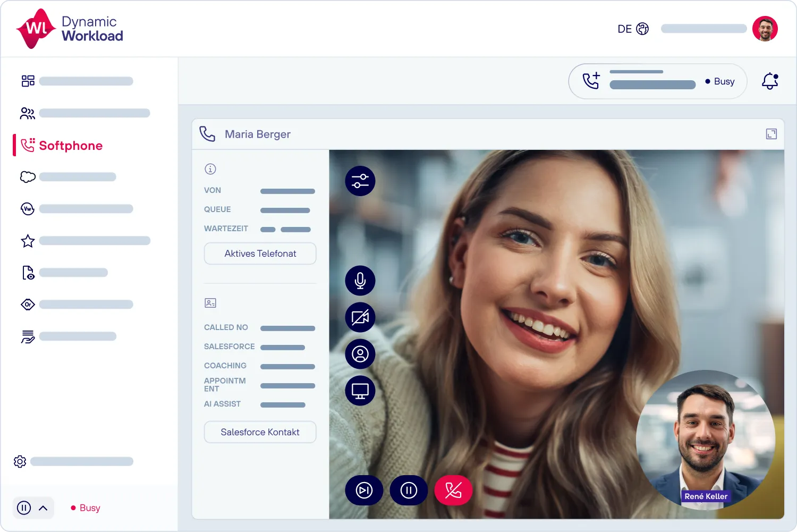Click the AI ASSIST label
The height and width of the screenshot is (532, 797).
coord(222,404)
